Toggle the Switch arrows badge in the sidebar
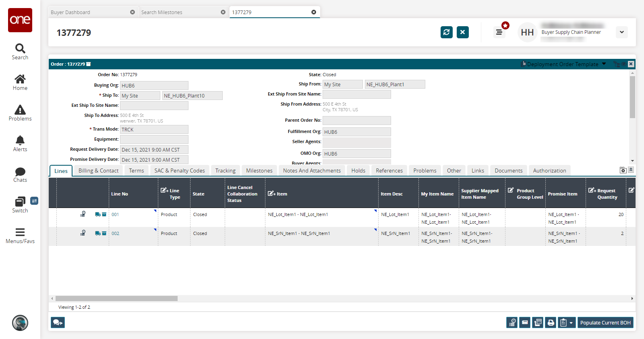The width and height of the screenshot is (644, 339). tap(34, 201)
